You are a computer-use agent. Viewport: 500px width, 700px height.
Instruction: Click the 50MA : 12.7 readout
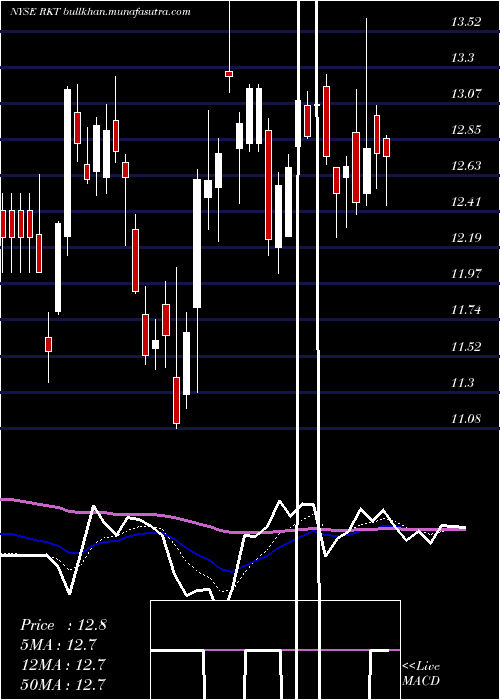tap(63, 684)
